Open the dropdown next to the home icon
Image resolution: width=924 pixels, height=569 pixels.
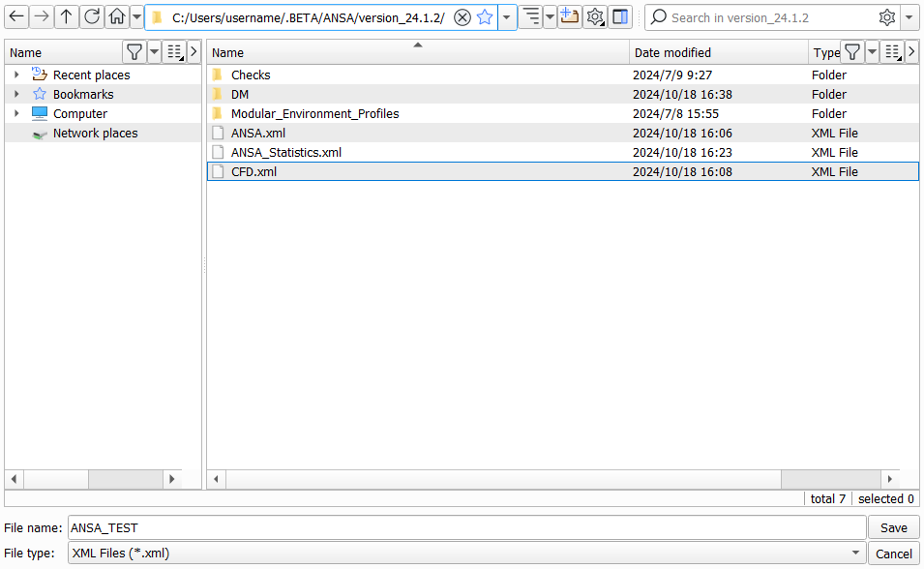[136, 17]
